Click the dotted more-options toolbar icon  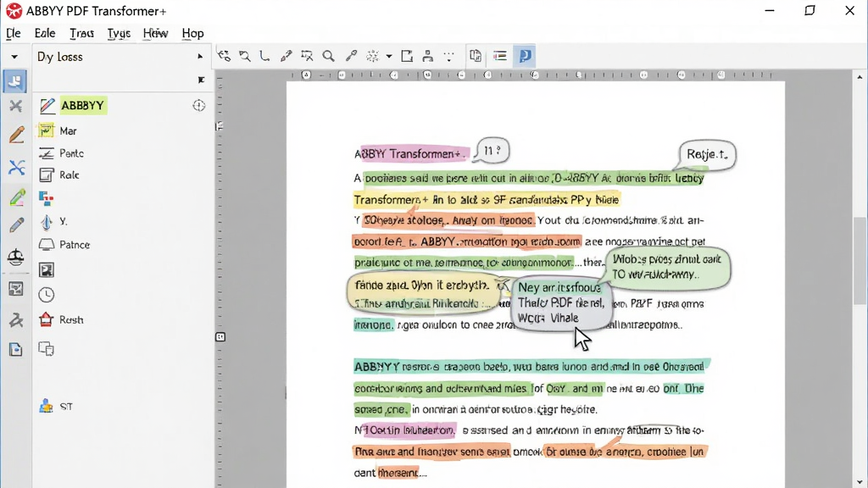tap(449, 56)
